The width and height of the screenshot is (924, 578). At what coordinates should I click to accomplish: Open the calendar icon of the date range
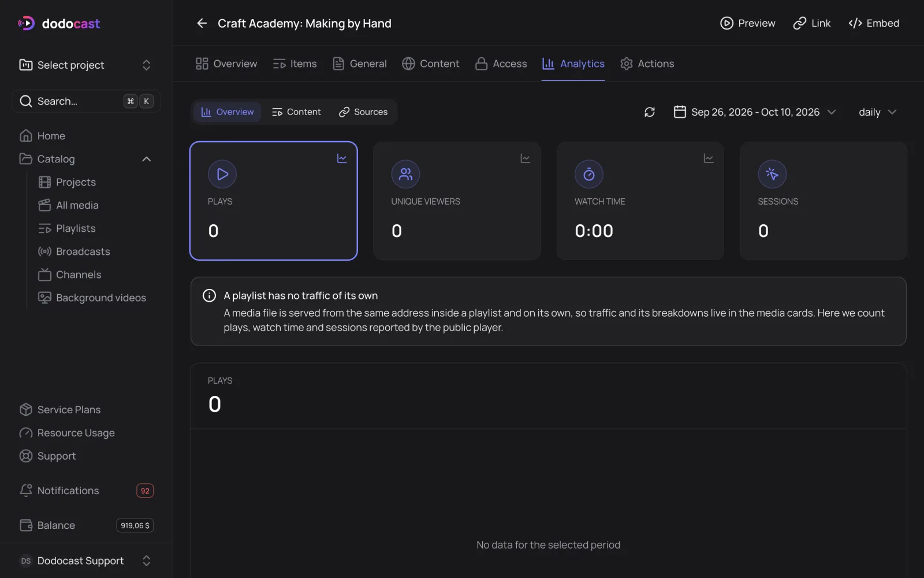680,112
